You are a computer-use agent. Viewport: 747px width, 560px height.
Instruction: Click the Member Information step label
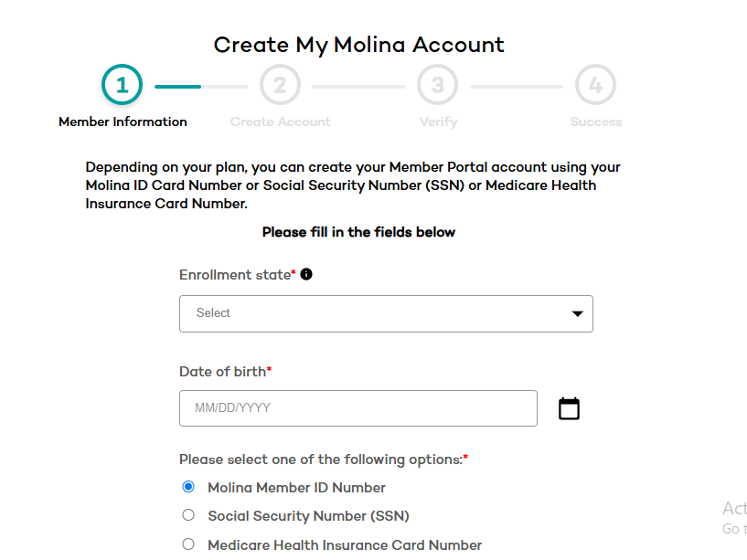click(123, 121)
